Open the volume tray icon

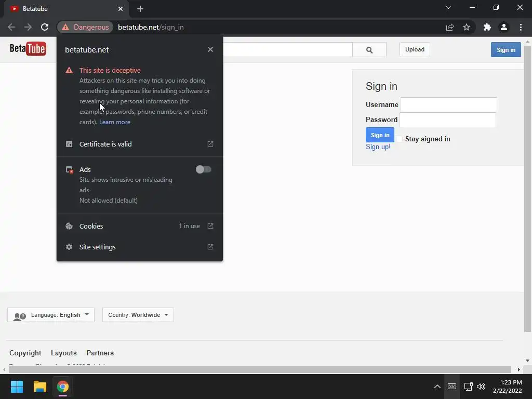[481, 387]
